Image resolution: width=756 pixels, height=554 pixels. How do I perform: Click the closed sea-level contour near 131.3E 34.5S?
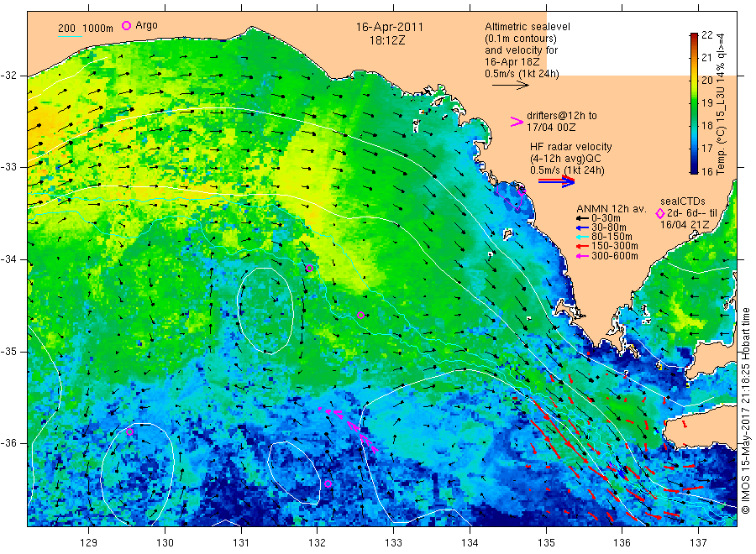(265, 311)
